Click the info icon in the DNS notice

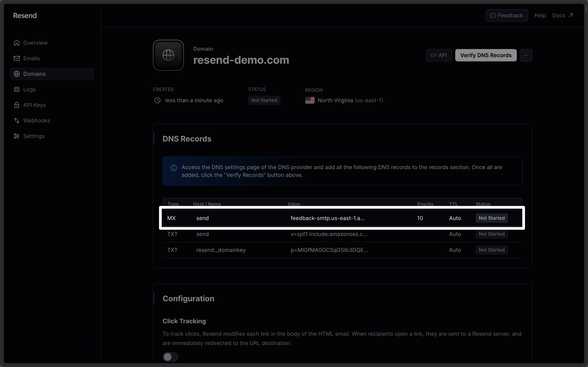coord(174,168)
